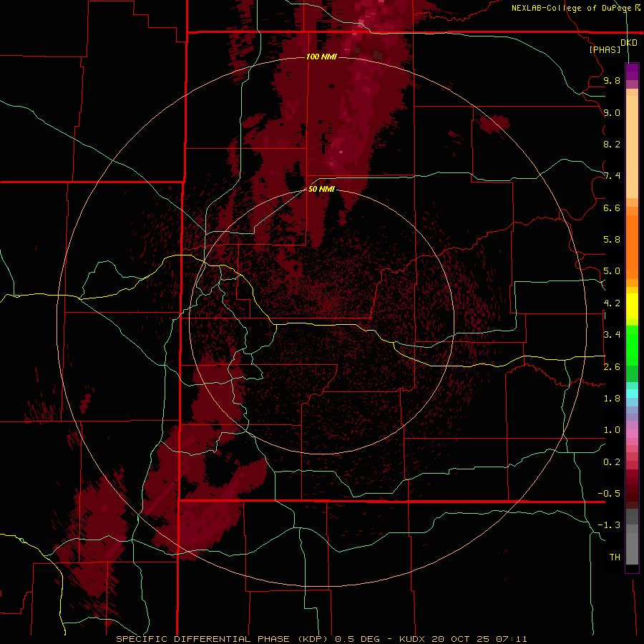Click the gray swatch at bottom of the legend
Image resolution: width=644 pixels, height=644 pixels.
pyautogui.click(x=632, y=548)
